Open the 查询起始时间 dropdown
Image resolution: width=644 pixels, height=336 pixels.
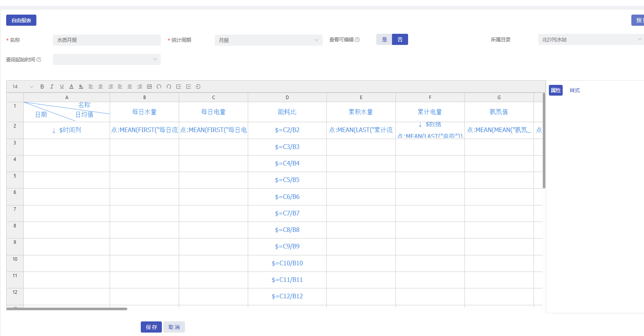click(x=107, y=60)
